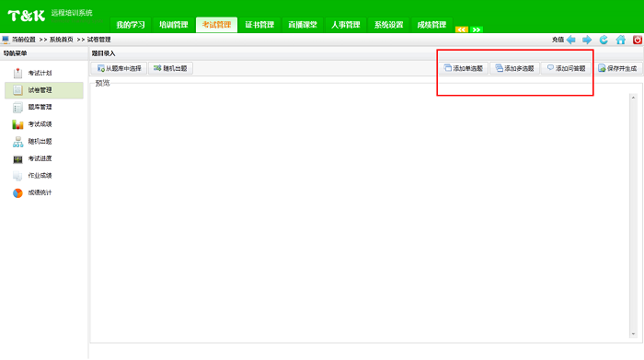This screenshot has width=644, height=360.
Task: Click the red power logout icon
Action: coord(638,40)
